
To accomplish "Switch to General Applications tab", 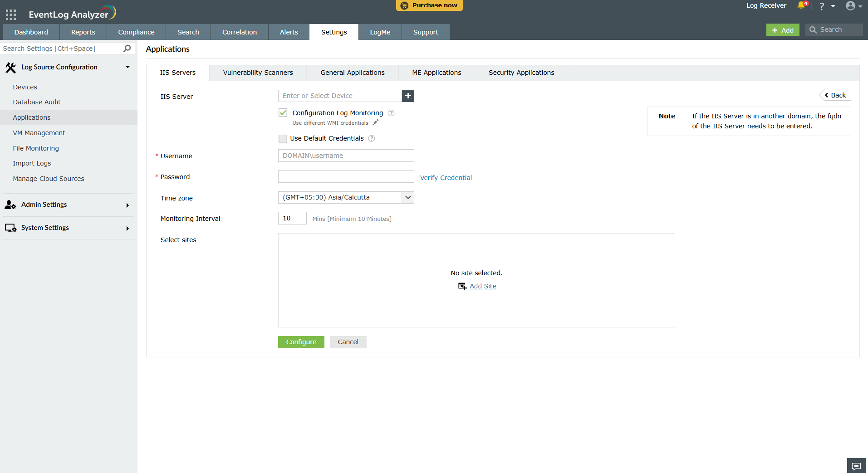I will 353,73.
